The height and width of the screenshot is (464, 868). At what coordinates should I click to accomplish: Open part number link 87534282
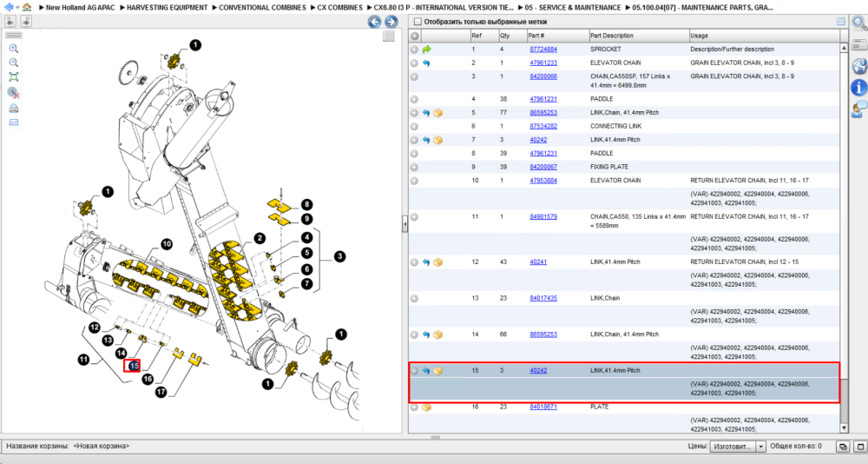point(543,126)
